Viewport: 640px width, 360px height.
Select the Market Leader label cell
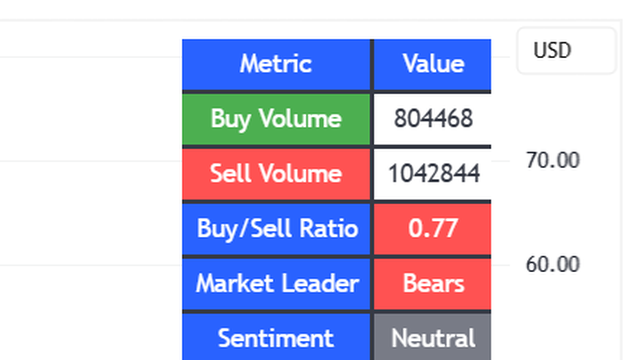pos(276,284)
